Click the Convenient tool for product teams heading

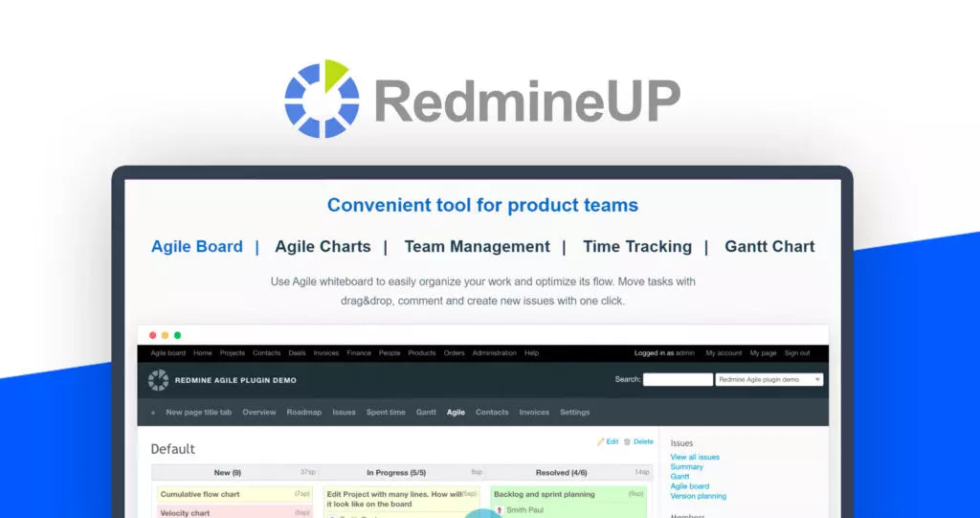click(x=482, y=205)
